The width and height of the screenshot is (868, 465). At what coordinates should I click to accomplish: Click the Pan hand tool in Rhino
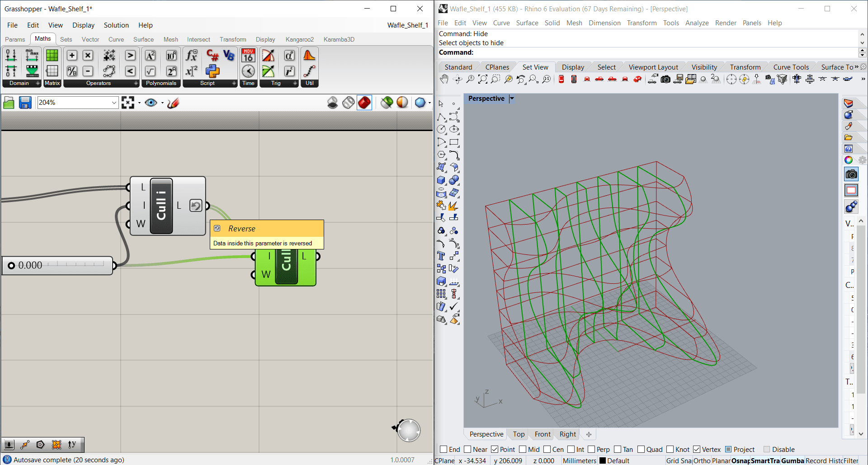pos(444,80)
